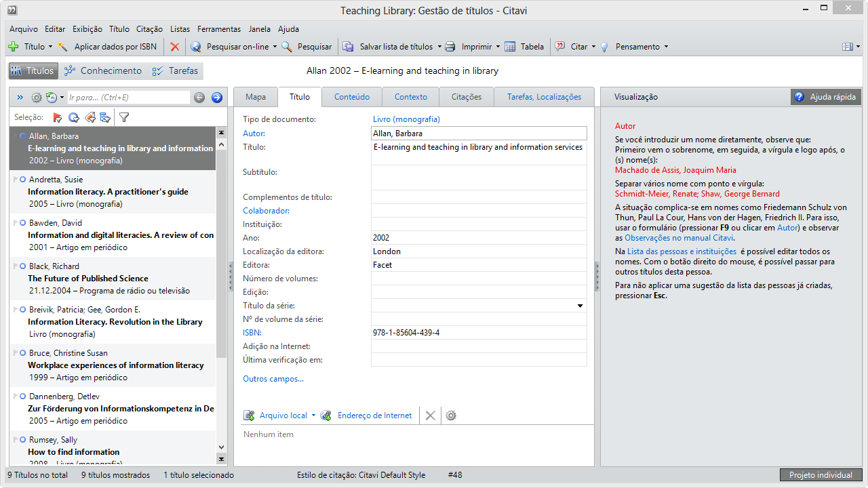Click the title list scroll-down arrow

[221, 447]
